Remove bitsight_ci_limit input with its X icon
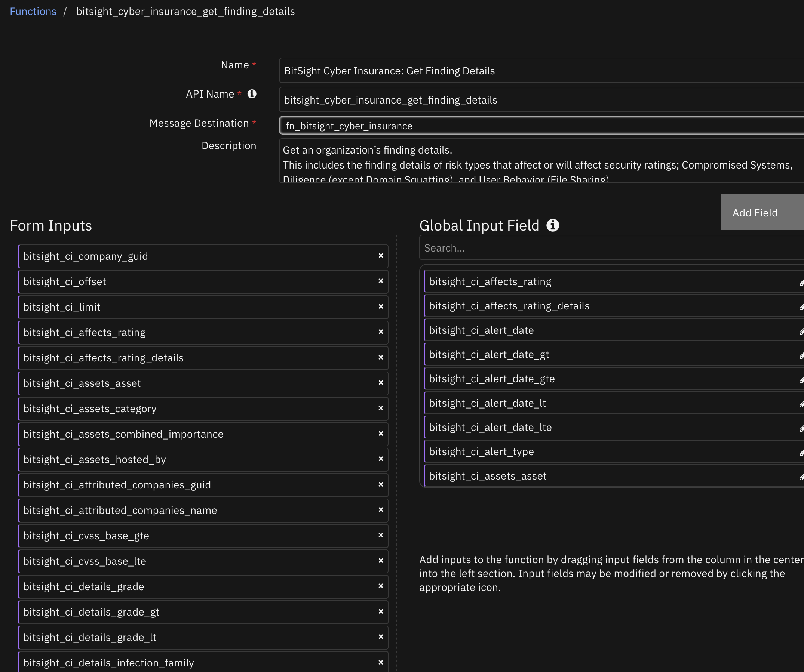Screen dimensions: 804x672 (381, 306)
